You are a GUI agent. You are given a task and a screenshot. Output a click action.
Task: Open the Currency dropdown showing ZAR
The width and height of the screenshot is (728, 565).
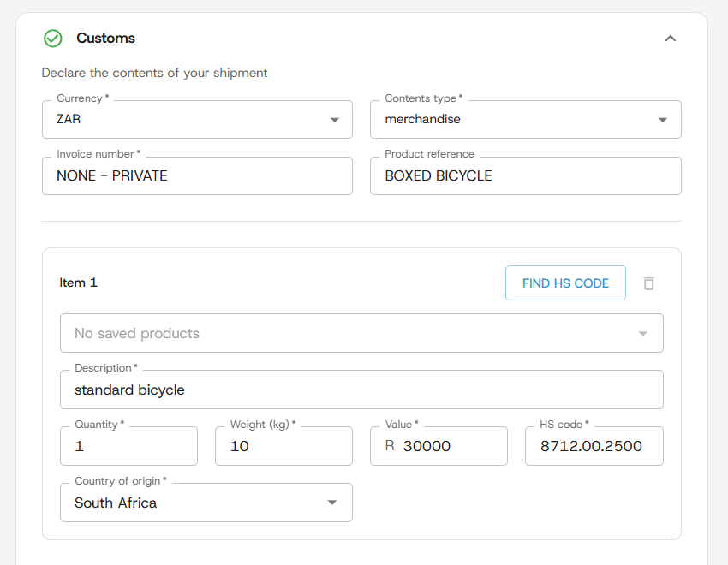click(197, 120)
